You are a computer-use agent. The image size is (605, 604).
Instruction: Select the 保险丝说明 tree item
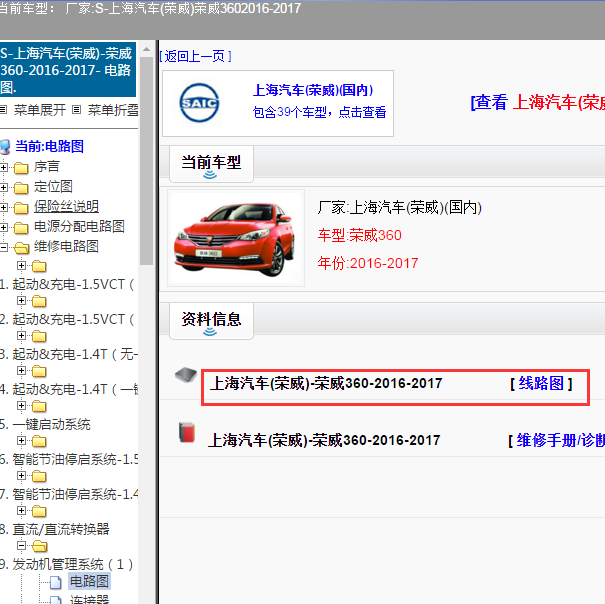66,206
